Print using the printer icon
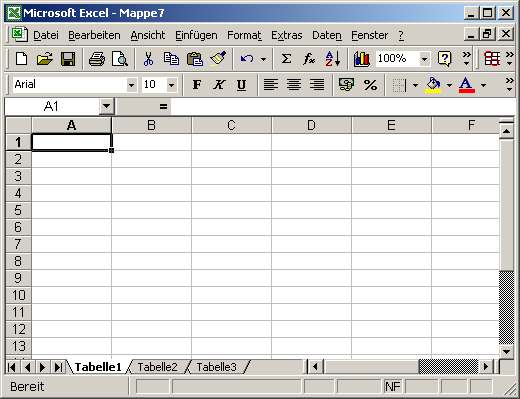520x399 pixels. click(x=97, y=59)
